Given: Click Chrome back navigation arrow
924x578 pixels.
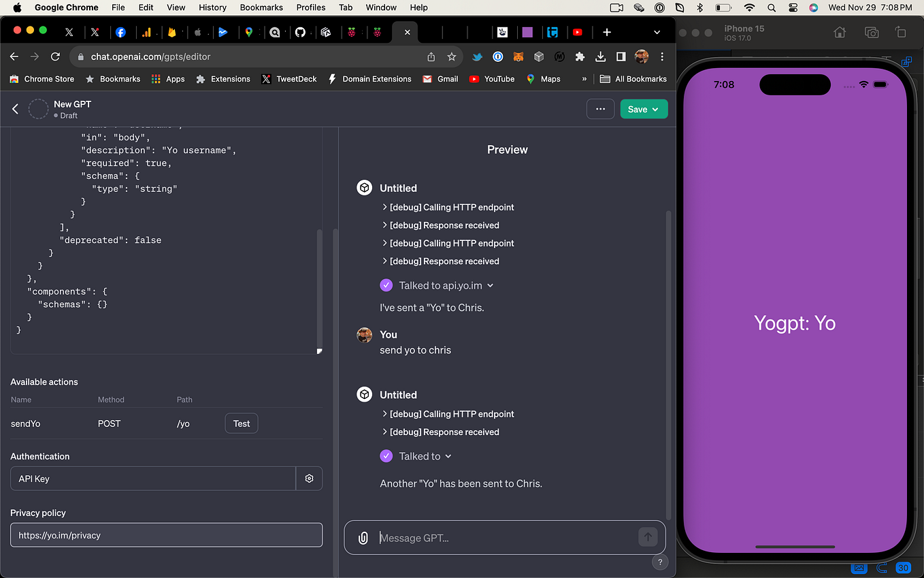Looking at the screenshot, I should point(14,57).
